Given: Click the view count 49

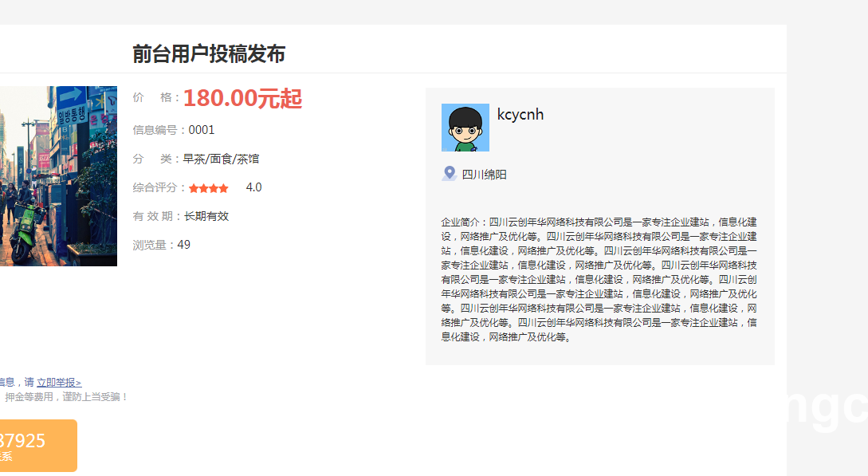Looking at the screenshot, I should [x=184, y=246].
